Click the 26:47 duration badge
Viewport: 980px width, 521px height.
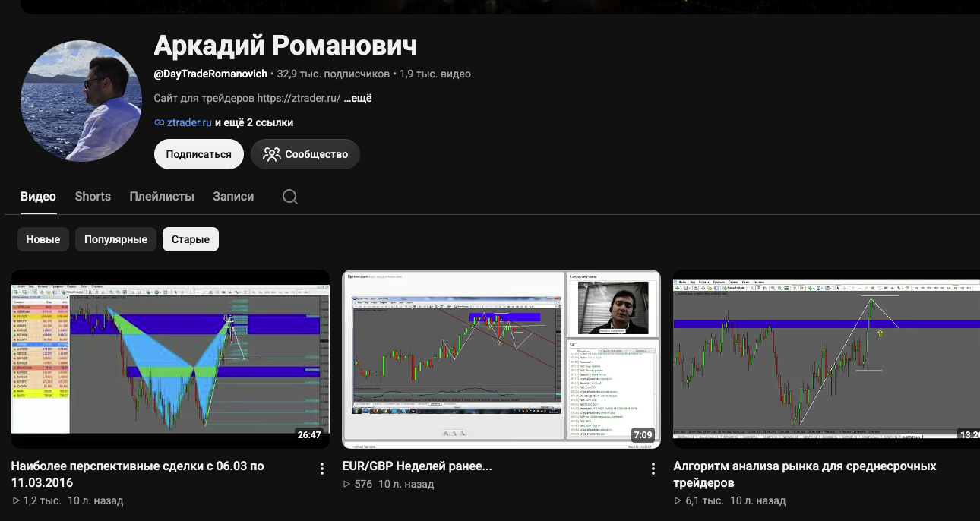click(309, 435)
